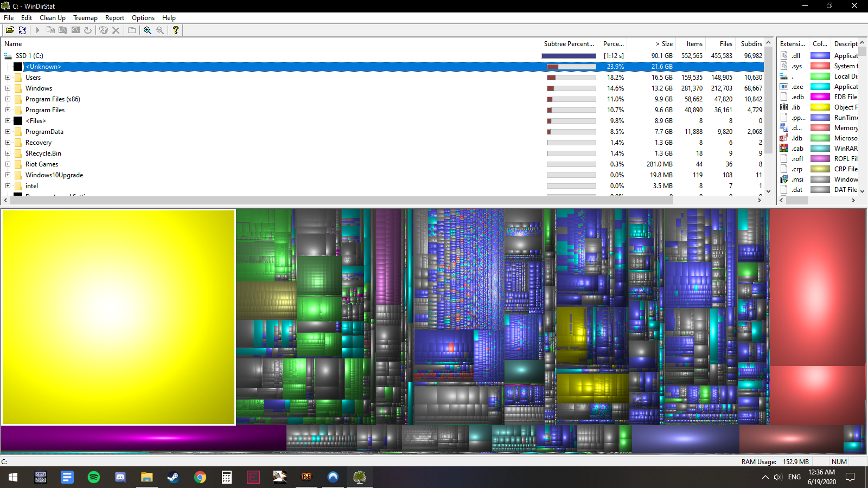Expand the Riot Games folder
Image resolution: width=868 pixels, height=488 pixels.
click(x=8, y=164)
